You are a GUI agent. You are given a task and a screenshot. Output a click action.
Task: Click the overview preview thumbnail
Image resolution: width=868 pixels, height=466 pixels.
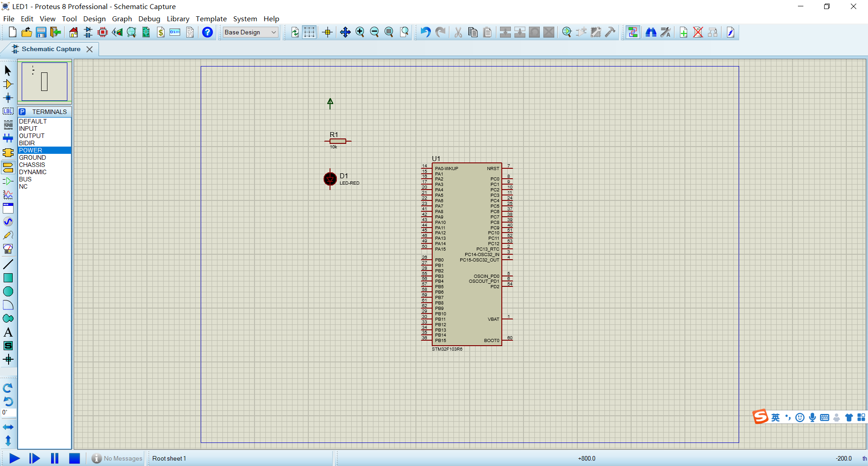[x=44, y=81]
